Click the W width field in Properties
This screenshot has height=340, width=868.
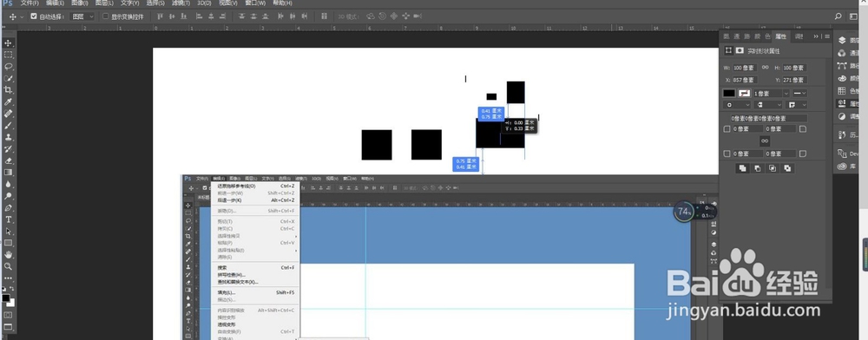[x=746, y=68]
